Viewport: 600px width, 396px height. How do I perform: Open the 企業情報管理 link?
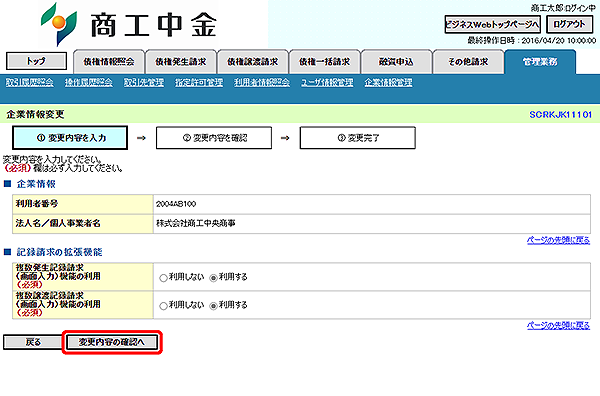[x=388, y=82]
